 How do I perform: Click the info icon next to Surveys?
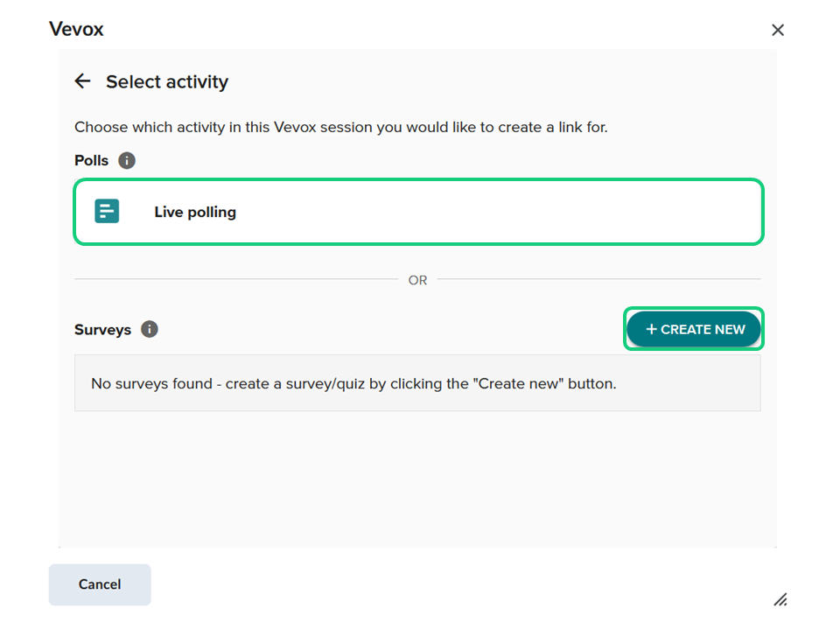tap(150, 329)
